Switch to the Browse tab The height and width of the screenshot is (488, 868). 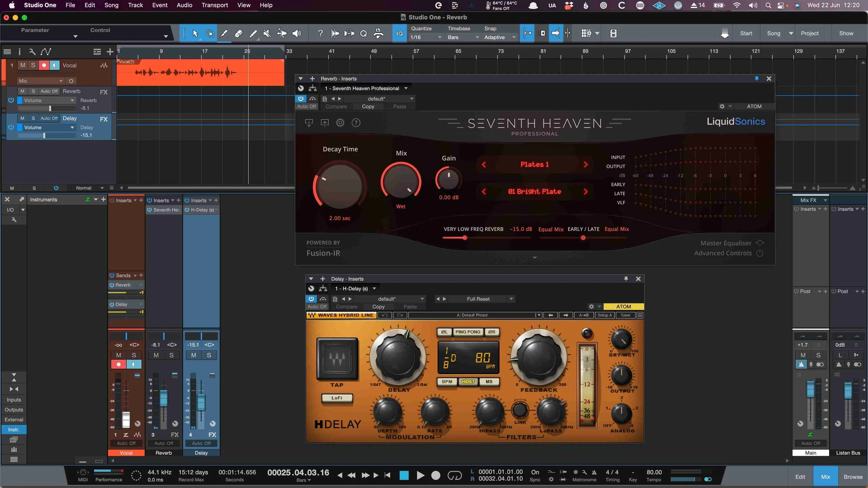[853, 477]
